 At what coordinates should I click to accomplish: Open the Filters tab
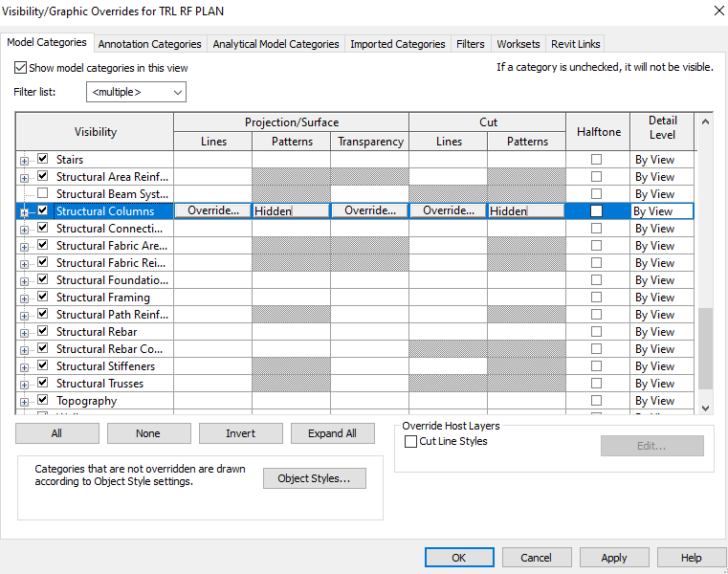471,44
